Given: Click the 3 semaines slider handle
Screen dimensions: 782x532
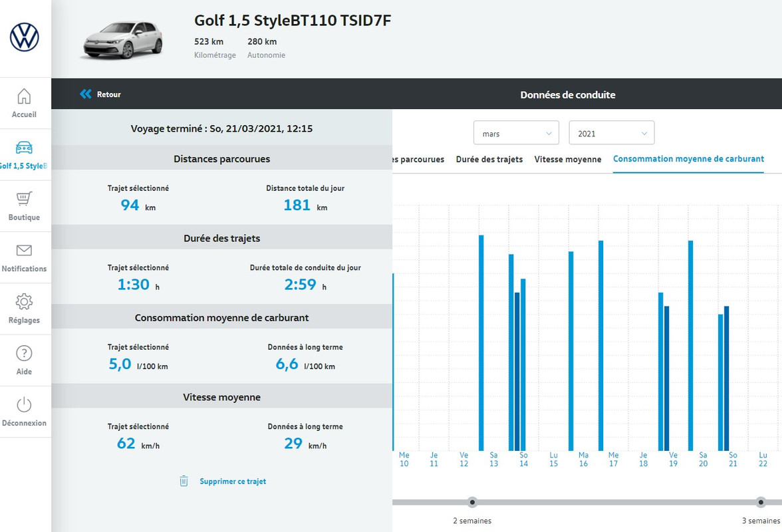Looking at the screenshot, I should click(761, 502).
